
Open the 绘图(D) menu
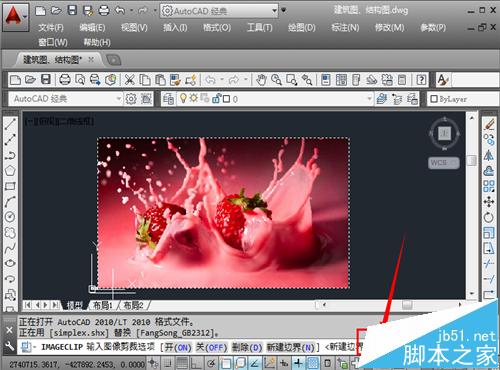(302, 28)
